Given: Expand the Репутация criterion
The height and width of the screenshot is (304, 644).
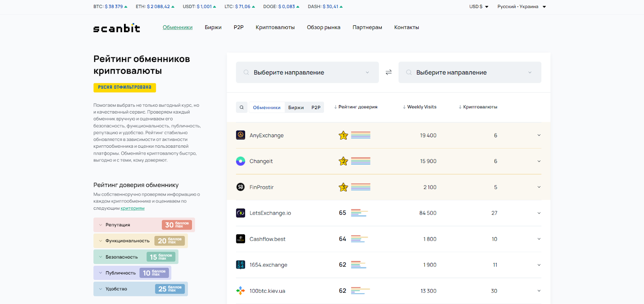Looking at the screenshot, I should (144, 225).
